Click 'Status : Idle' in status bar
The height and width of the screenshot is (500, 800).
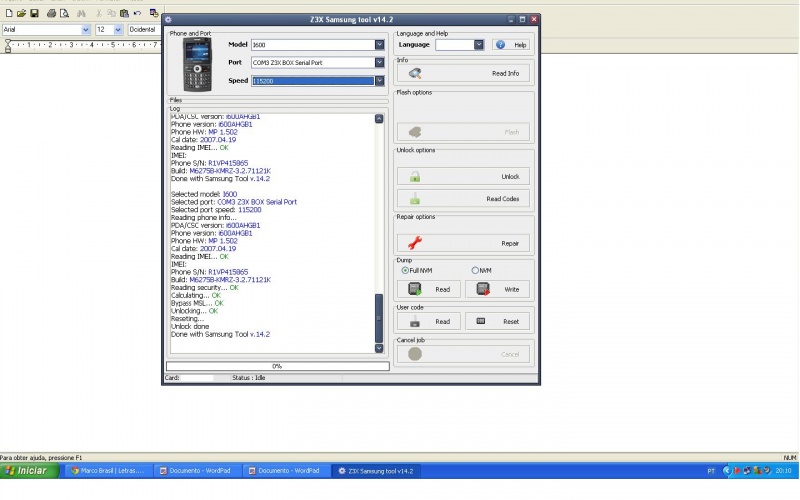248,378
